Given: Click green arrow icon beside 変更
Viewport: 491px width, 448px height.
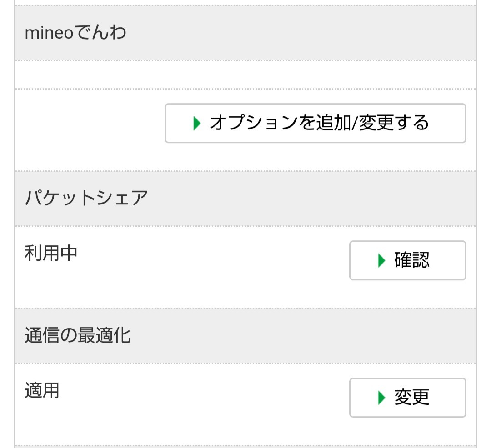Looking at the screenshot, I should 381,398.
